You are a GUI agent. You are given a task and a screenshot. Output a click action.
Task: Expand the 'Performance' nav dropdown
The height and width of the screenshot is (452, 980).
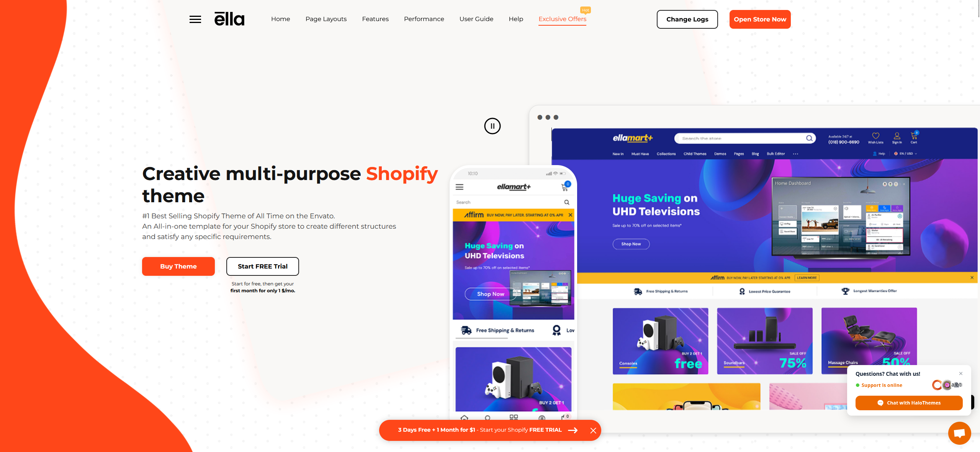(424, 19)
